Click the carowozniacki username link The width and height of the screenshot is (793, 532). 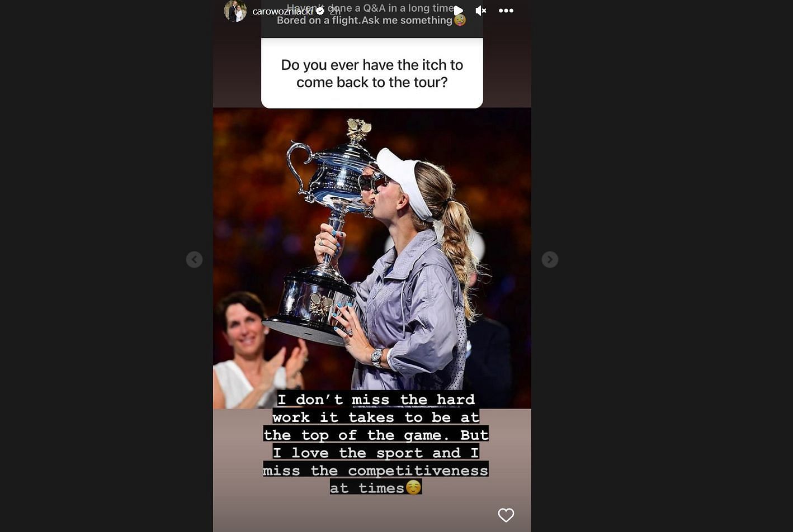click(x=282, y=11)
